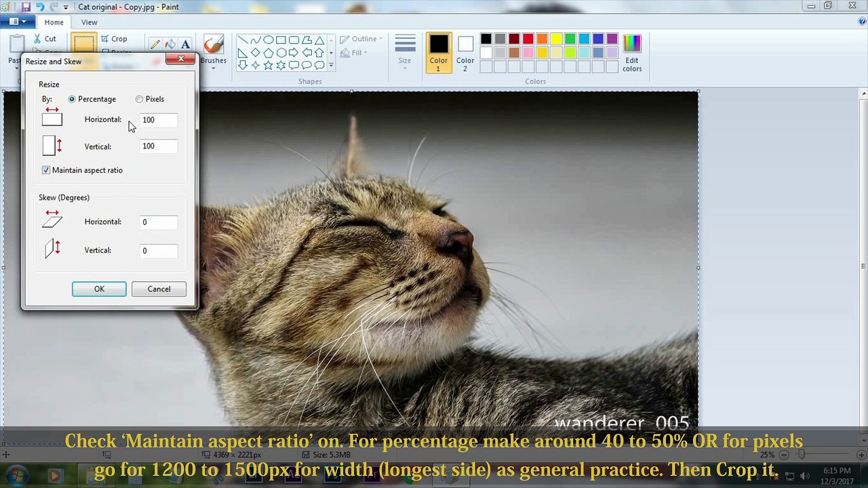Select the Line shape

243,40
